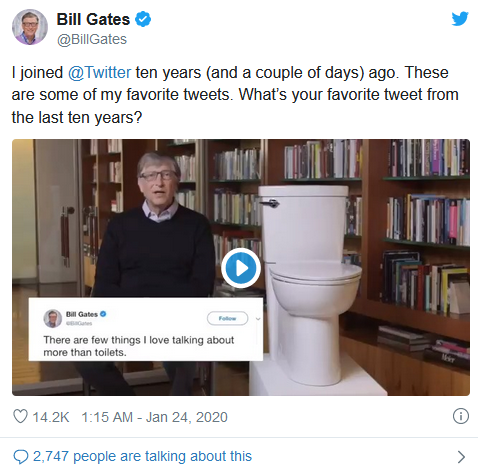Image resolution: width=478 pixels, height=470 pixels.
Task: Open the tweet info circle icon
Action: 461,416
